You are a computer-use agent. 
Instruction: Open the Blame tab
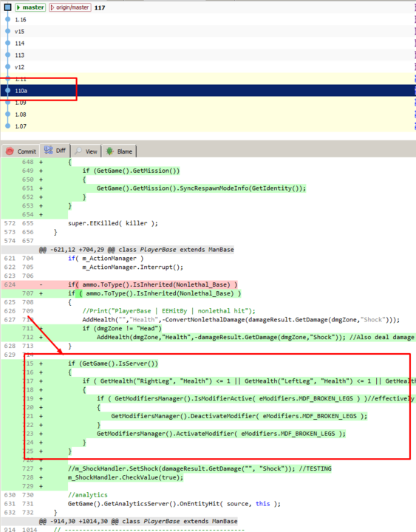click(119, 151)
